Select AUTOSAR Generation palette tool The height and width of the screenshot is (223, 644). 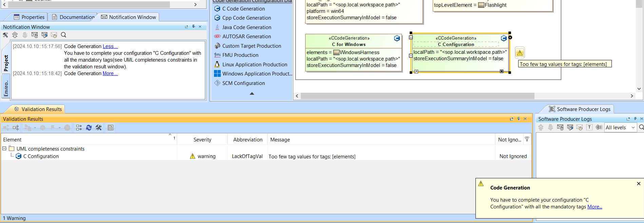click(246, 37)
